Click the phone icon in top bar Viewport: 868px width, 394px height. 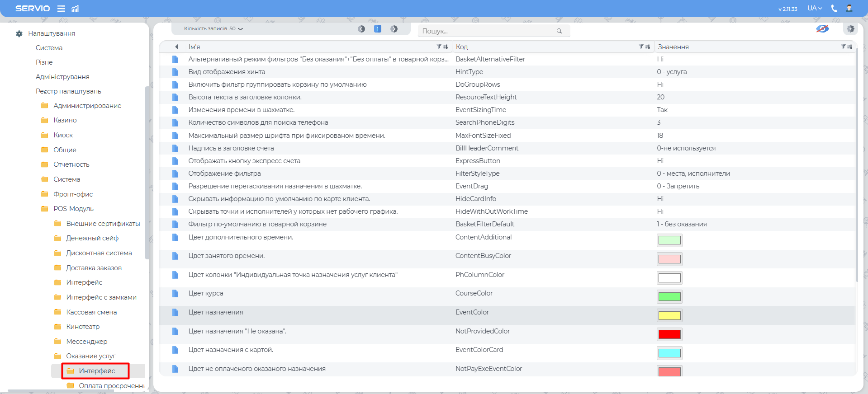pyautogui.click(x=834, y=8)
